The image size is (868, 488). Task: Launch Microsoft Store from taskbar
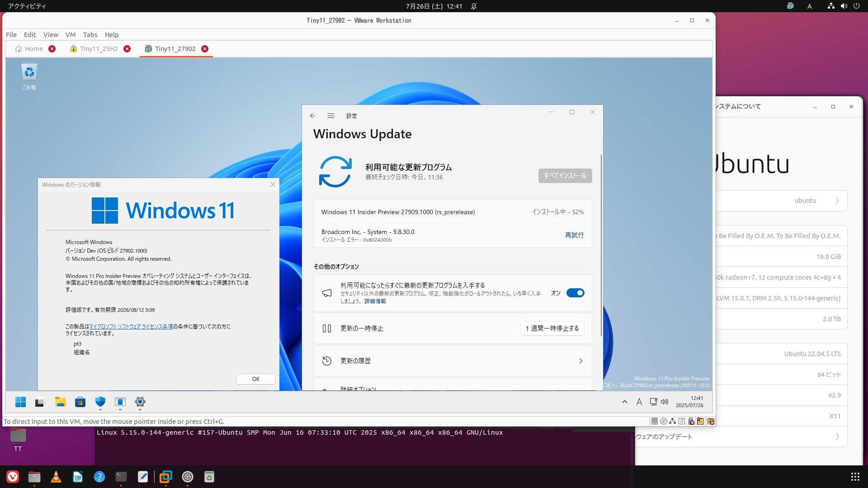point(80,402)
